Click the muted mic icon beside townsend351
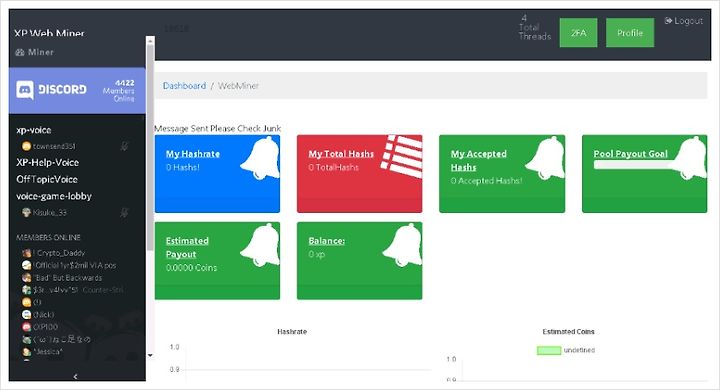The width and height of the screenshot is (720, 390). [124, 146]
